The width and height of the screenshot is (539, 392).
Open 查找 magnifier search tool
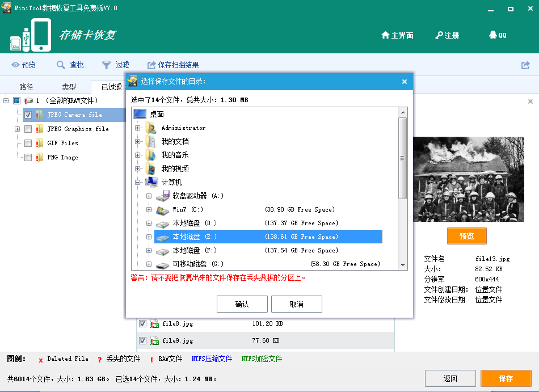tap(61, 65)
